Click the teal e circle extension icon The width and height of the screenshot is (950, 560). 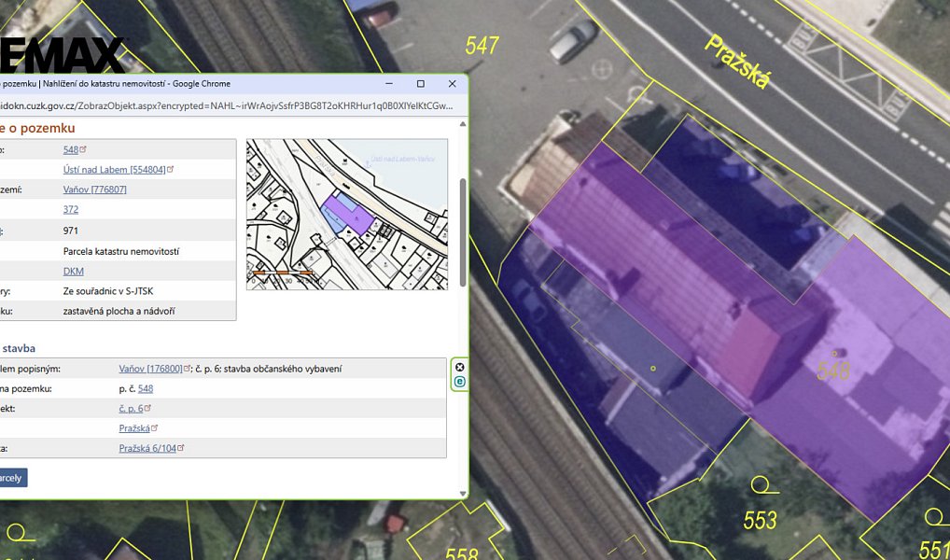460,382
